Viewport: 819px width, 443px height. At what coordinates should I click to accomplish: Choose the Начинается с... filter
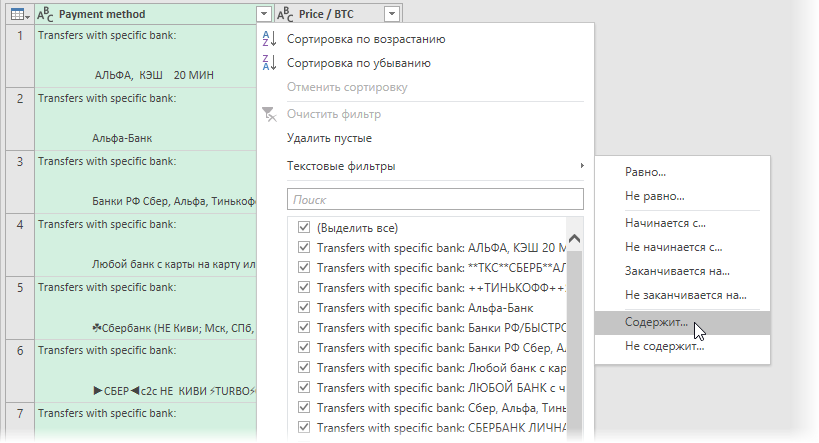pyautogui.click(x=665, y=223)
